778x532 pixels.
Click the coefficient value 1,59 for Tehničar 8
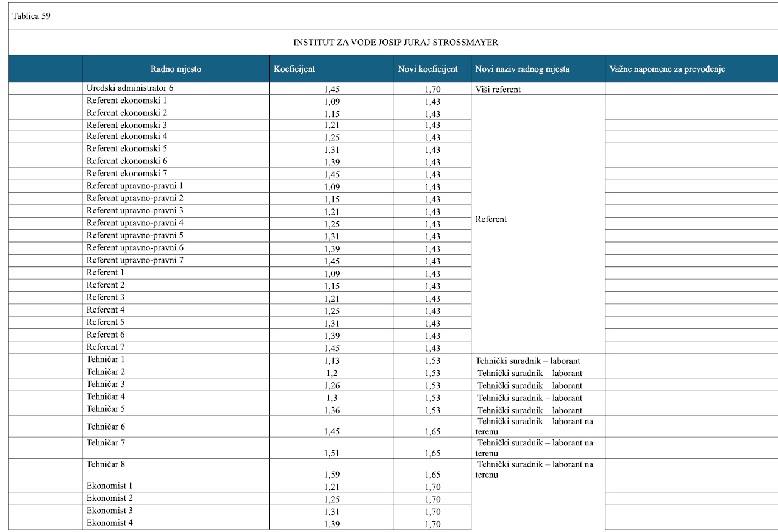pyautogui.click(x=332, y=474)
